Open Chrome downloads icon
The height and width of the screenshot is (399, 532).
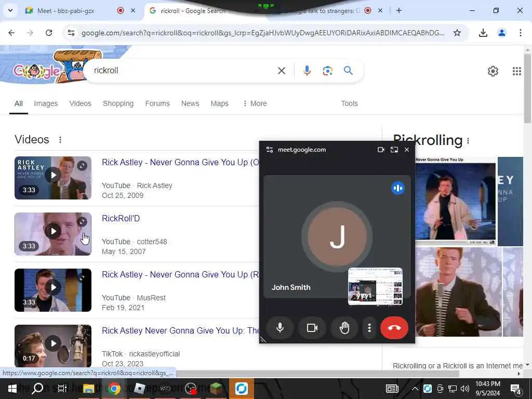(483, 33)
